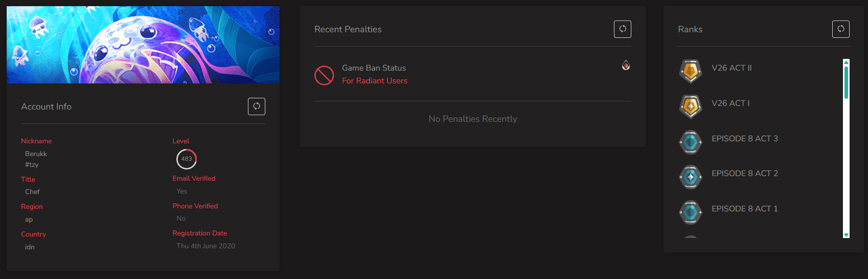Click the Episode 8 Act 2 rank badge
868x279 pixels.
(691, 177)
